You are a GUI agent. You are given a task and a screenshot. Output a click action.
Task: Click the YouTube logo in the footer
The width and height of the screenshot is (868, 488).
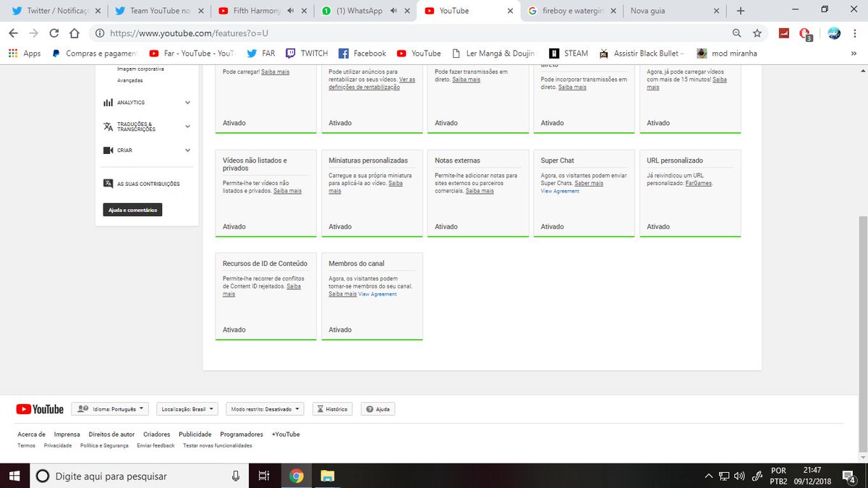pos(40,409)
